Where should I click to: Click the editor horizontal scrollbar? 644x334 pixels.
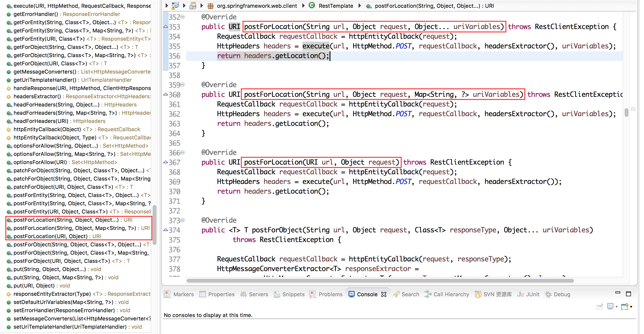(x=380, y=281)
